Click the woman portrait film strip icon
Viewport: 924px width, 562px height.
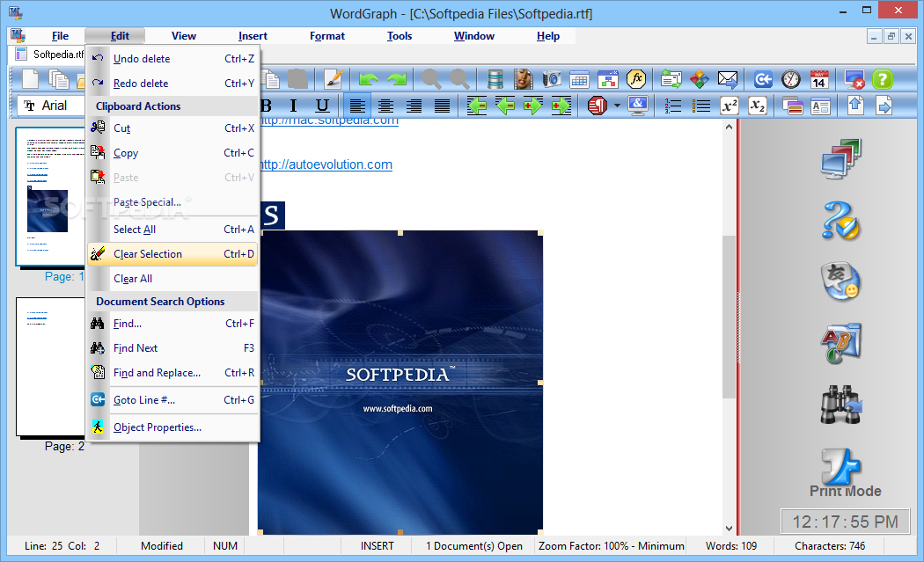[523, 79]
